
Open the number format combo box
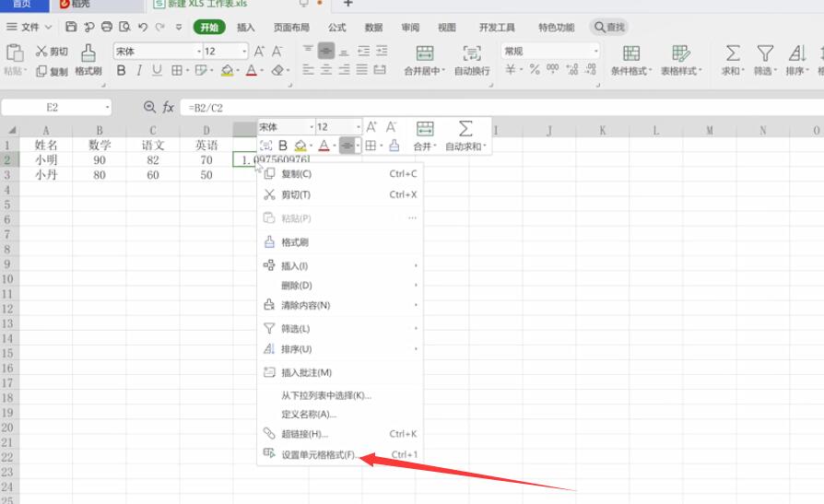pos(550,51)
